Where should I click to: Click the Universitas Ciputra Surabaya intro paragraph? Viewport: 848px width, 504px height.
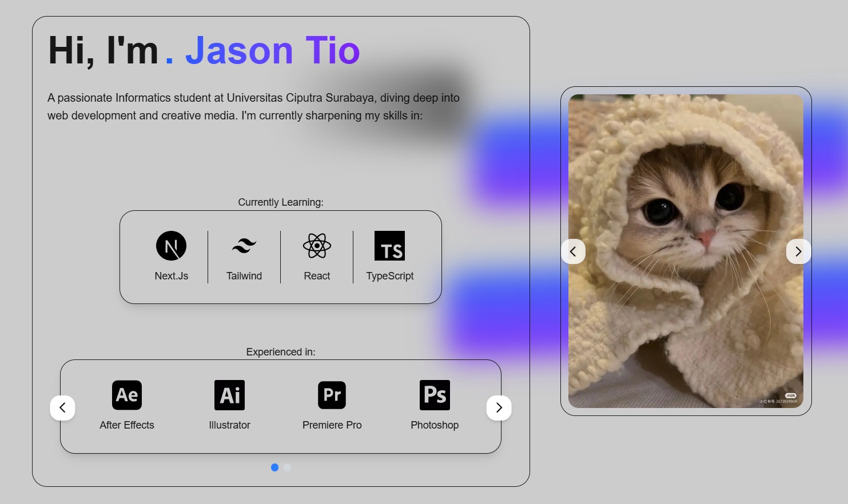pyautogui.click(x=253, y=106)
